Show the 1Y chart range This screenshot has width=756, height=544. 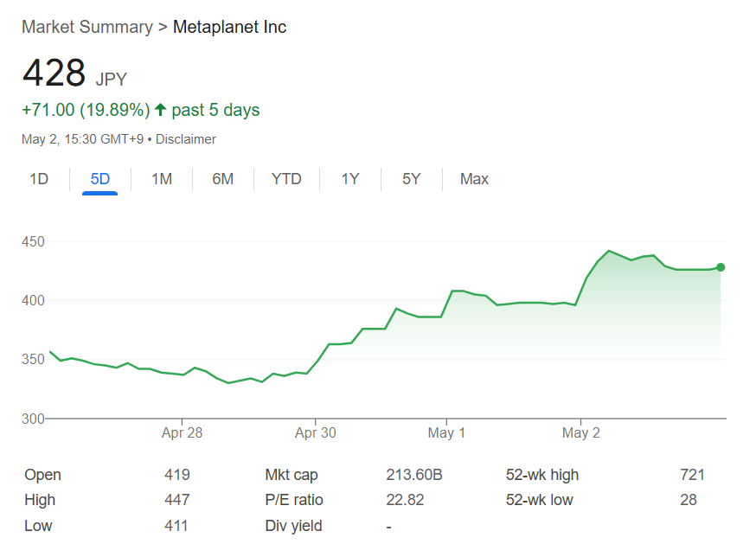350,179
